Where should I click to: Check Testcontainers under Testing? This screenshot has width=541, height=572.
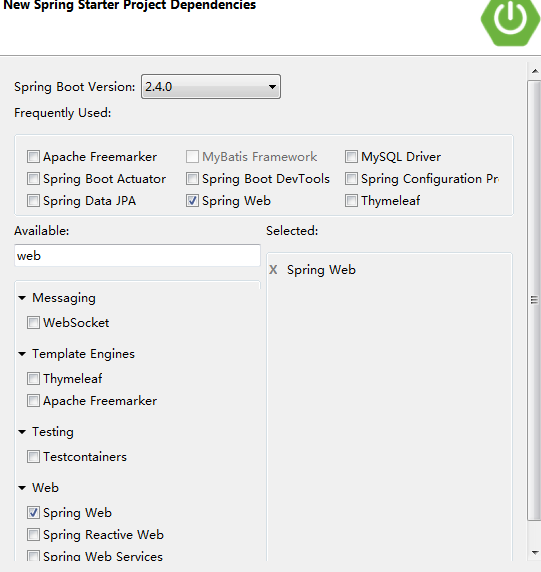[x=33, y=457]
